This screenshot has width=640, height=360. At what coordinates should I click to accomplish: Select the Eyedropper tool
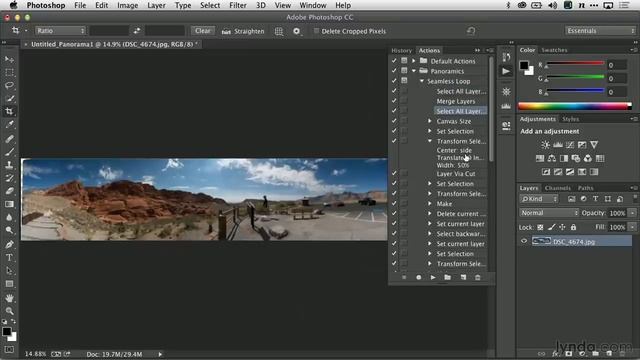[x=9, y=124]
